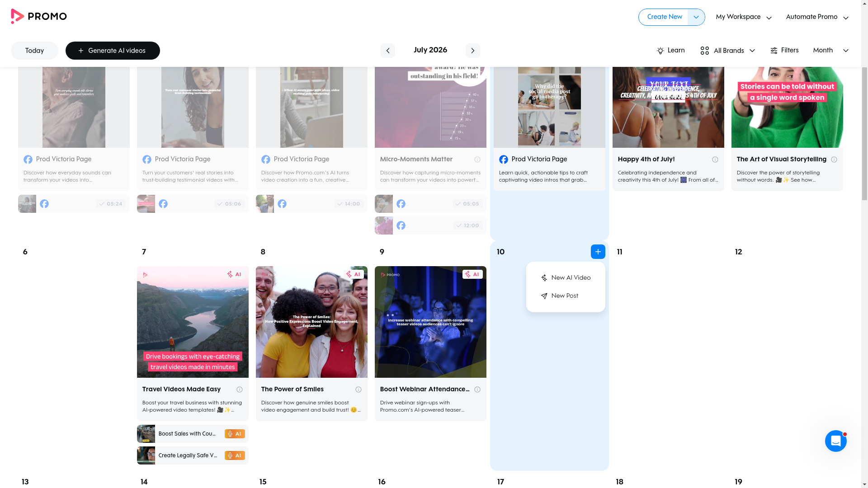Open the chat support bubble icon

tap(835, 441)
